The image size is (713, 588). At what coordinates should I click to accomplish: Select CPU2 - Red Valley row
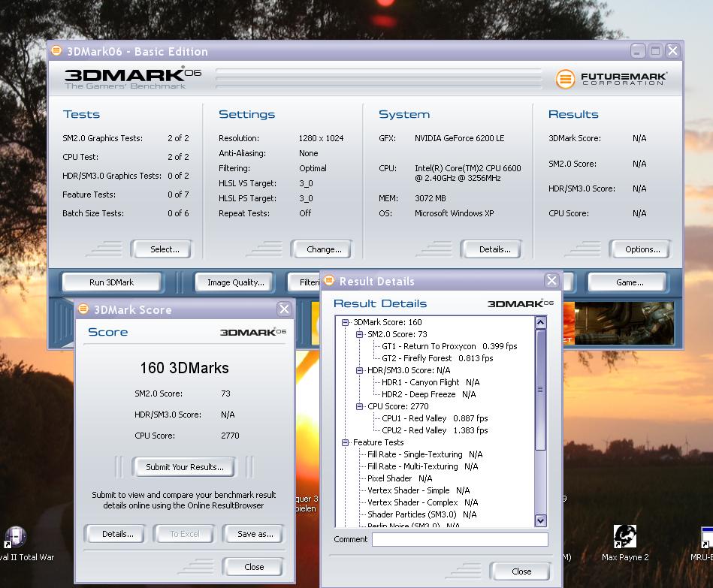[x=435, y=430]
